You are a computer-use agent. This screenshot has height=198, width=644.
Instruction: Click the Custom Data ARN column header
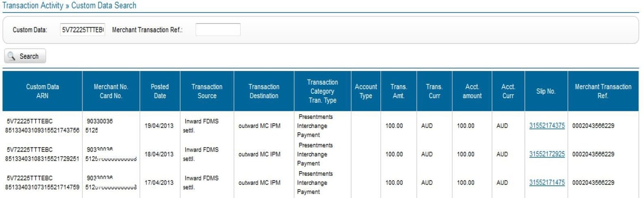42,91
